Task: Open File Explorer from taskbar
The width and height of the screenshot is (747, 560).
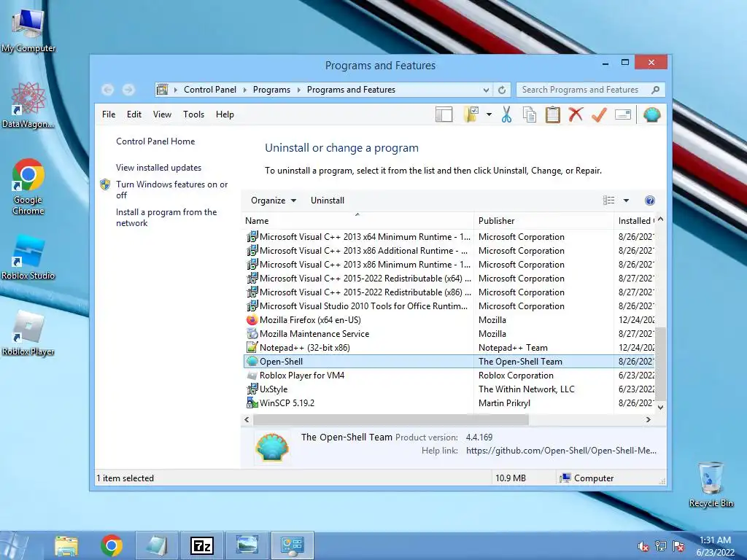Action: click(x=66, y=545)
